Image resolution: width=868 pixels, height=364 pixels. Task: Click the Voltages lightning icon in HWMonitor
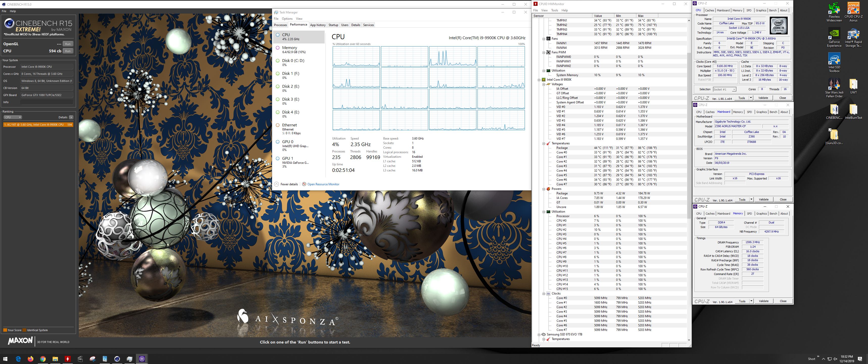548,84
